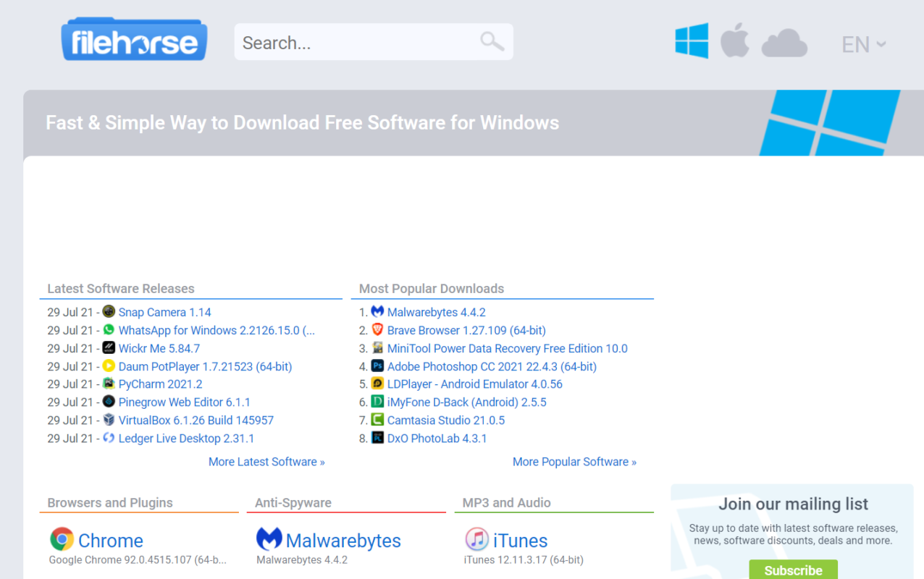Click the Malwarebytes icon in popular list
The height and width of the screenshot is (579, 924).
click(377, 312)
